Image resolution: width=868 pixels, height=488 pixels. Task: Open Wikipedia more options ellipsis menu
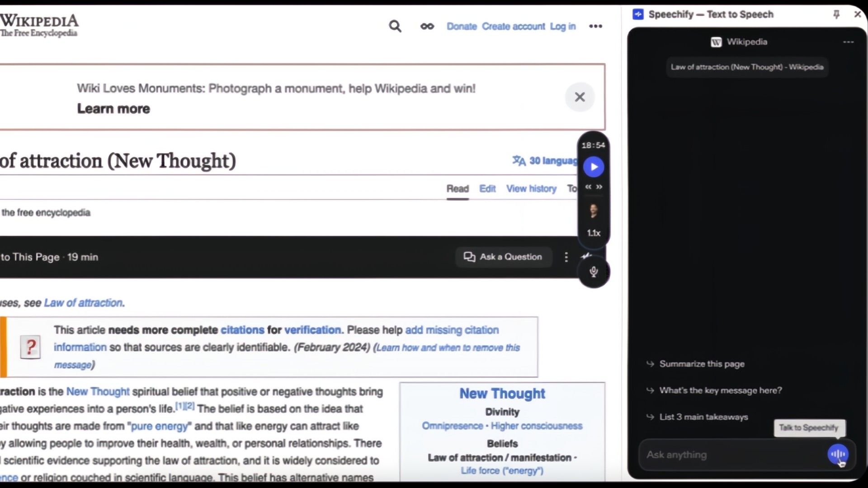tap(595, 26)
